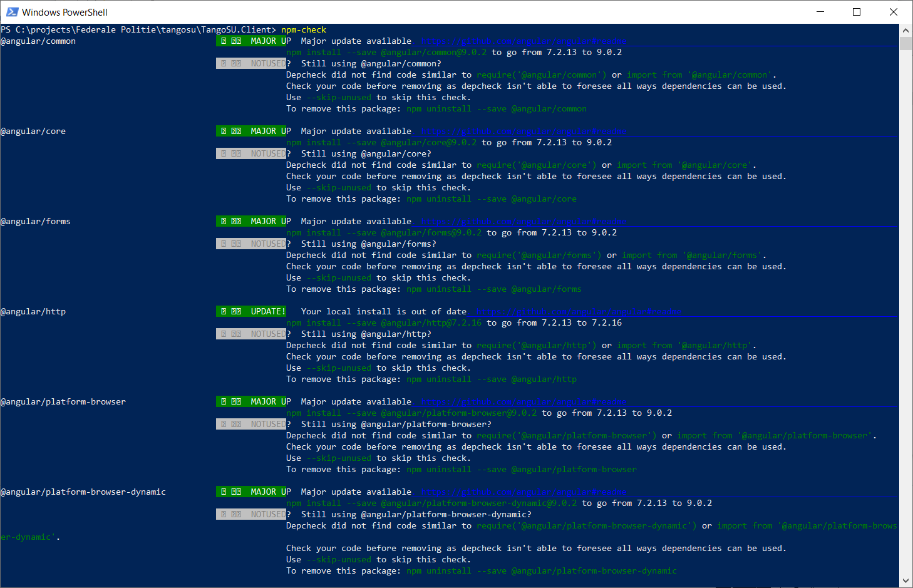
Task: Open the GitHub readme link for @angular/core
Action: 524,131
